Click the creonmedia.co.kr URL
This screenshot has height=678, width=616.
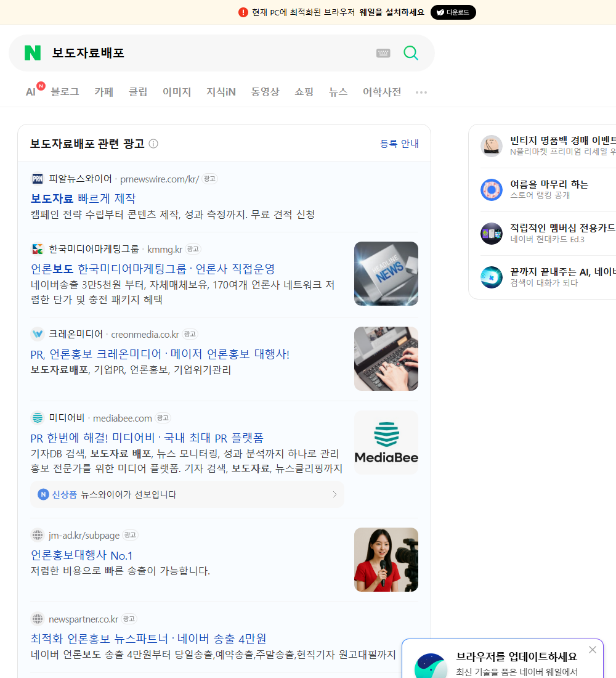pyautogui.click(x=145, y=335)
